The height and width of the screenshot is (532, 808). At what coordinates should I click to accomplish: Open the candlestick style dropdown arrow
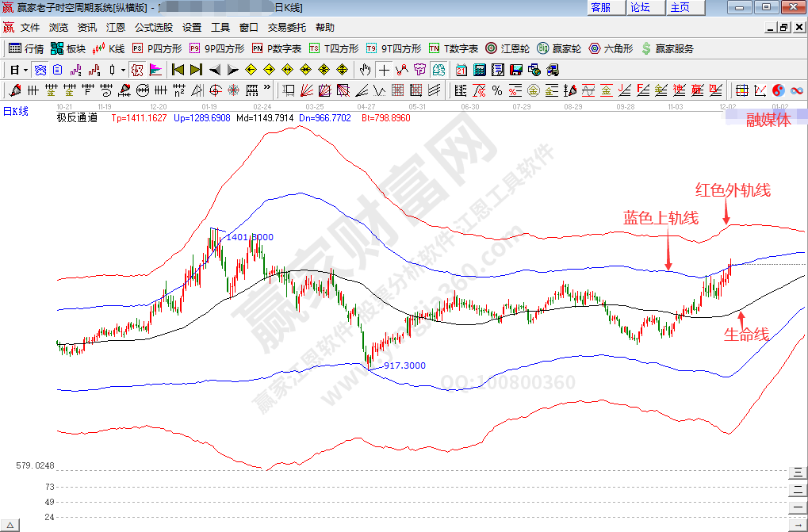pos(123,70)
